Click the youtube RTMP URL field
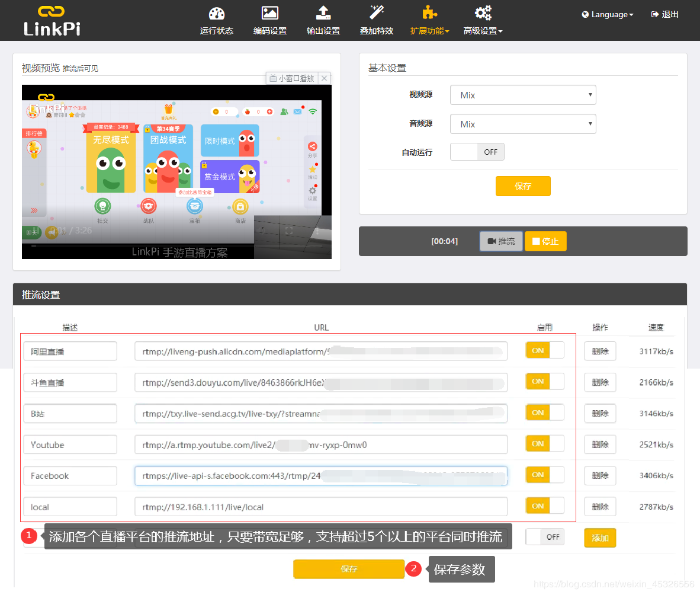Image resolution: width=700 pixels, height=595 pixels. coord(321,444)
